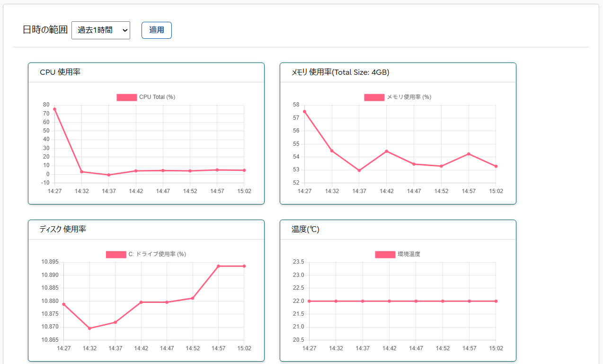This screenshot has width=603, height=364.
Task: Click the メモリ 使用率 card title
Action: (x=340, y=72)
